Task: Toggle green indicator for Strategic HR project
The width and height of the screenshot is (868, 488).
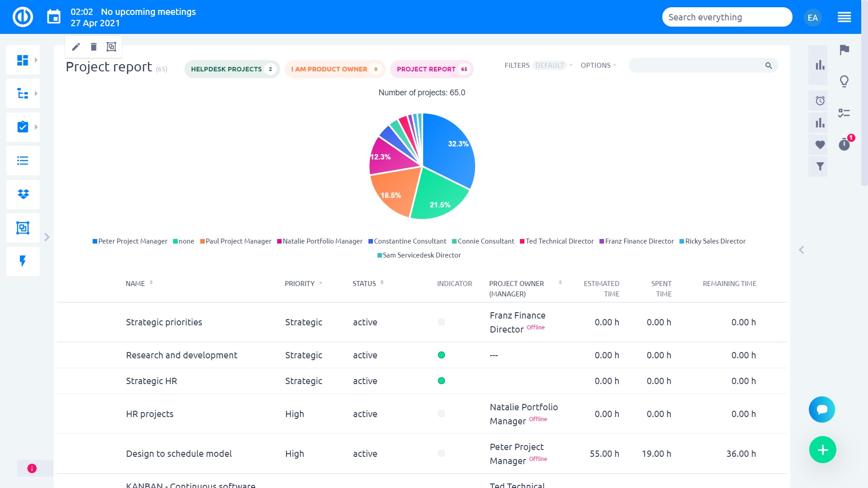Action: tap(441, 380)
